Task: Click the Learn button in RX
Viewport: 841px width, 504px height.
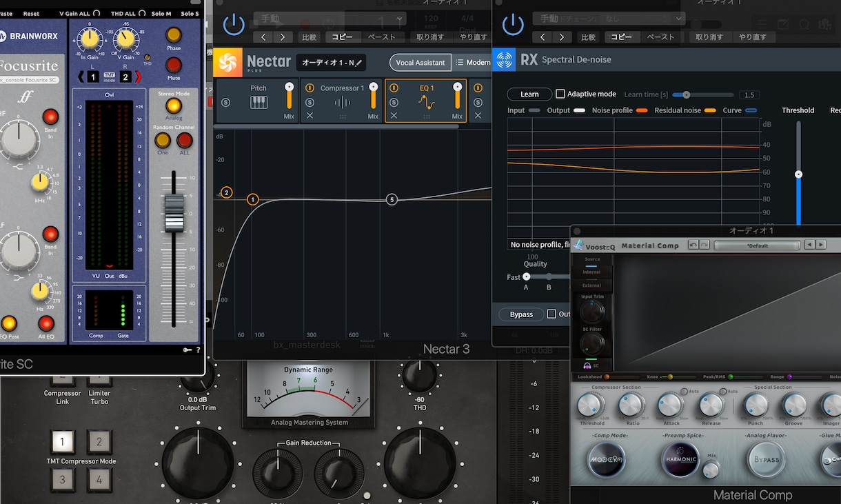Action: (529, 94)
